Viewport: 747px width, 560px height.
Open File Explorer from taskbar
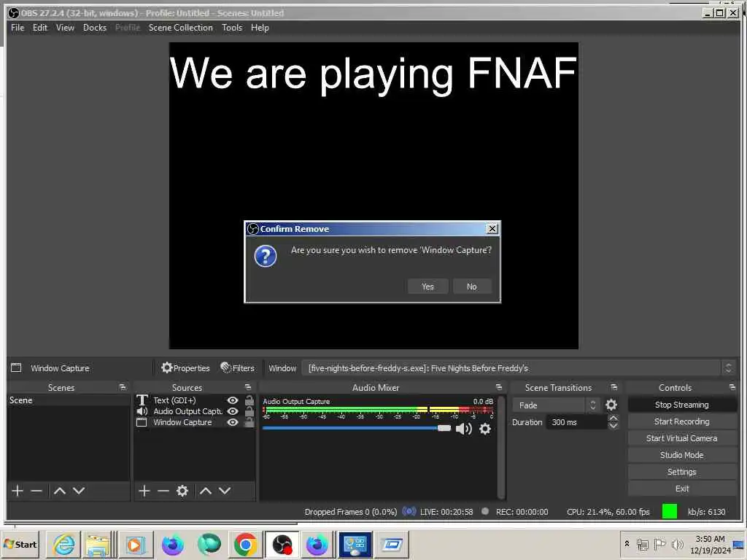[x=98, y=544]
